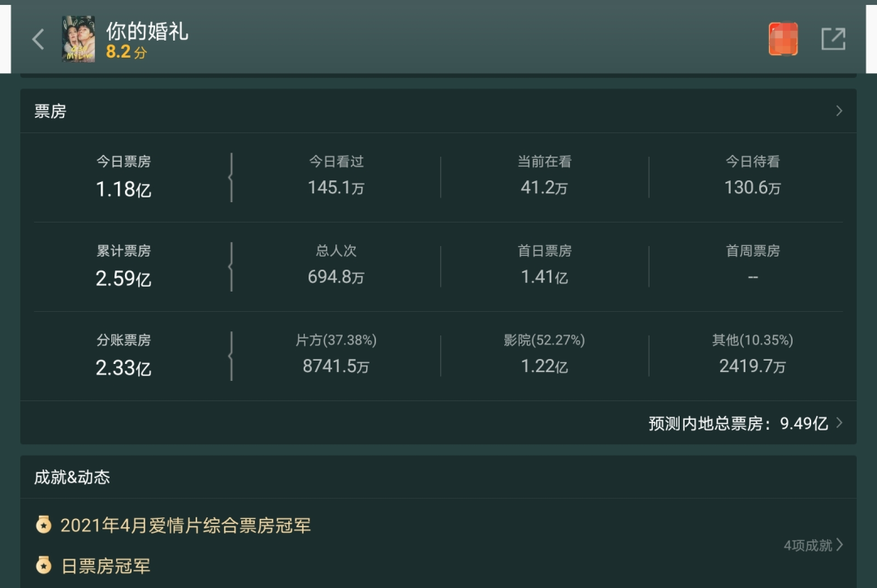This screenshot has width=877, height=588.
Task: Open the 预测内地总票房 forecast chevron
Action: 839,423
